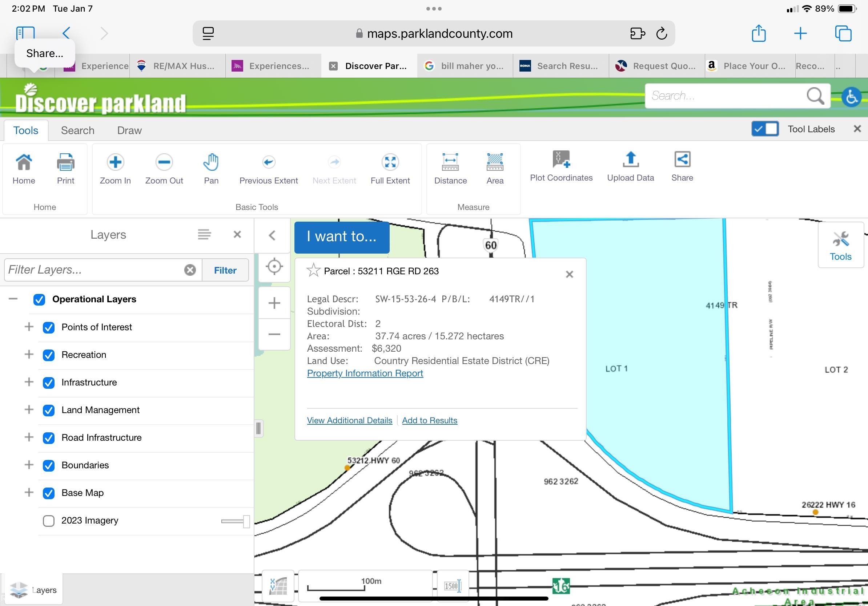This screenshot has width=868, height=606.
Task: Click the Full Extent icon
Action: [390, 162]
